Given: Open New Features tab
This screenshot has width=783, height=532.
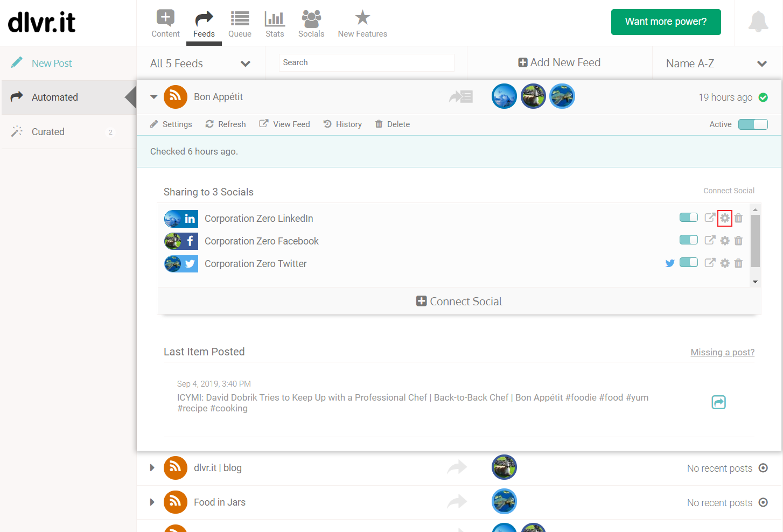Looking at the screenshot, I should coord(362,24).
